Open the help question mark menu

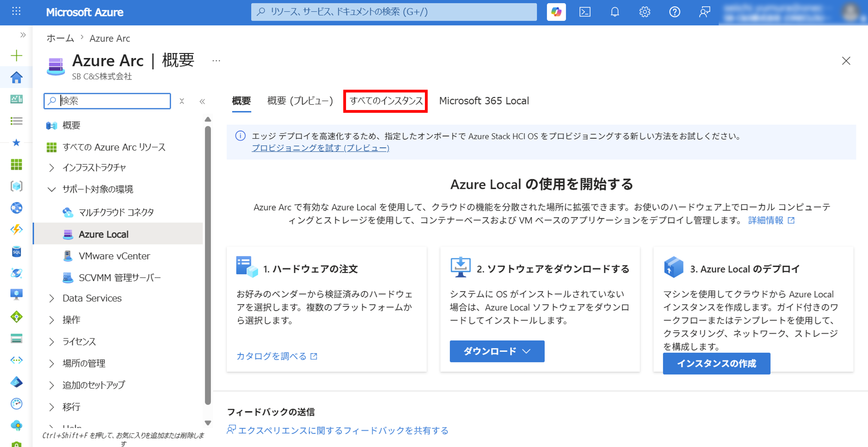[x=675, y=12]
